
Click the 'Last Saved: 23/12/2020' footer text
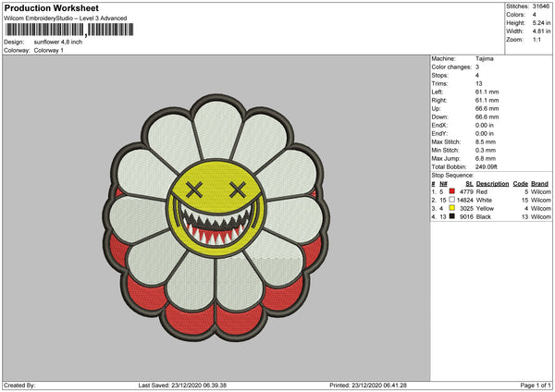182,386
